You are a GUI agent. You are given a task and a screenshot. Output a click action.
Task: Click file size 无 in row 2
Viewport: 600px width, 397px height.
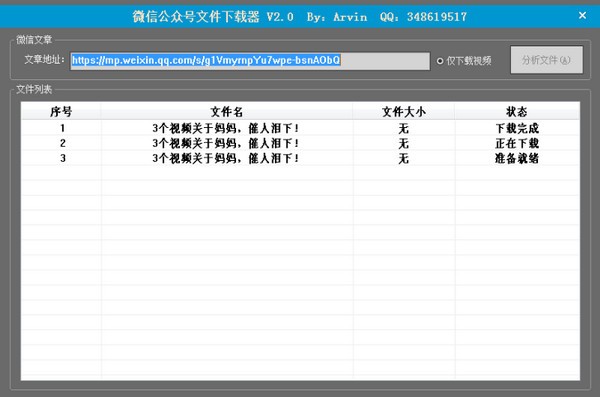pyautogui.click(x=403, y=143)
